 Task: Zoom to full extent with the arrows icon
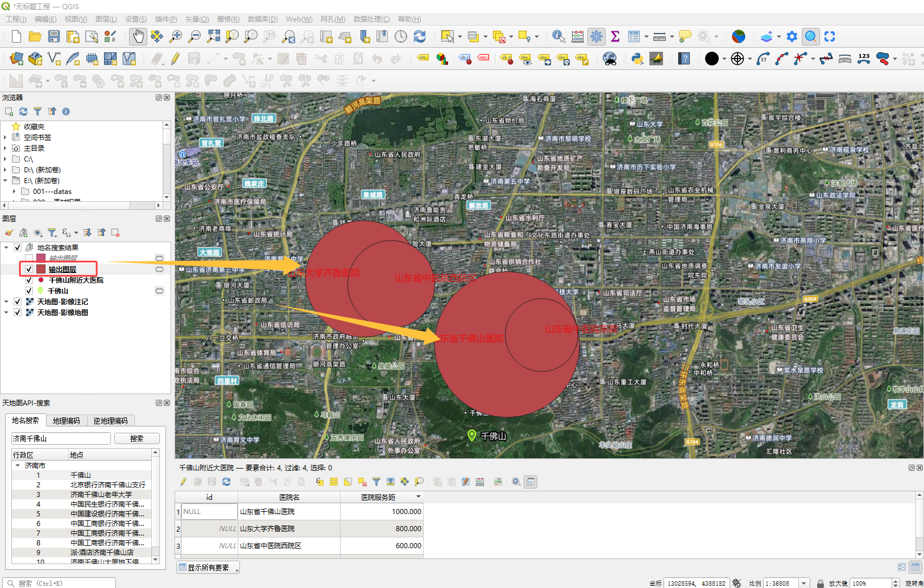tap(213, 36)
